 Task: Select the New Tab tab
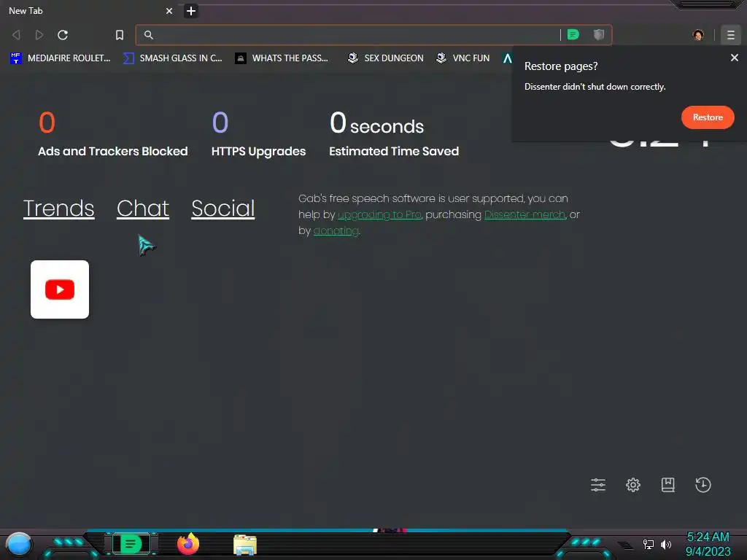[x=89, y=10]
